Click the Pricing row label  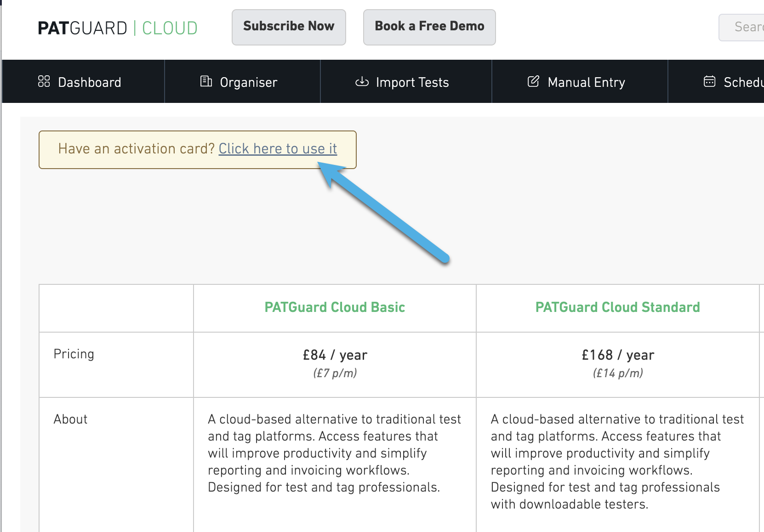(x=74, y=354)
